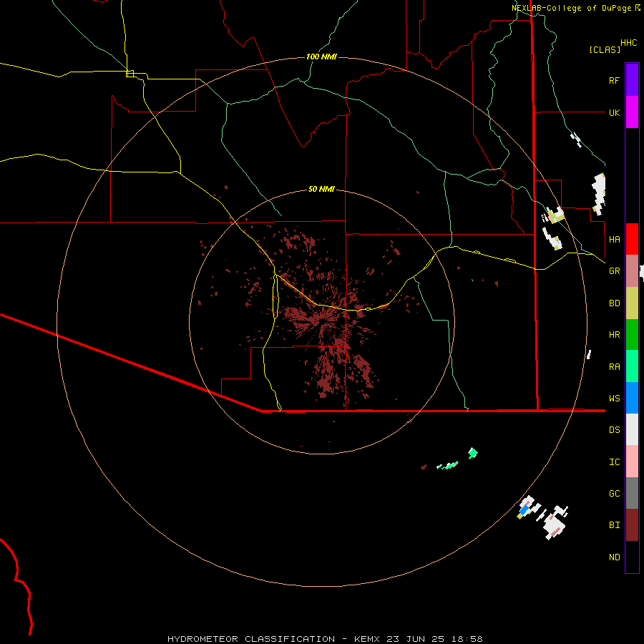Click the UK magenta color swatch
This screenshot has height=644, width=644.
click(x=632, y=112)
